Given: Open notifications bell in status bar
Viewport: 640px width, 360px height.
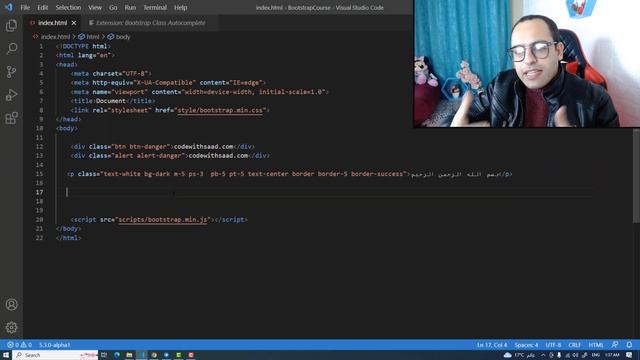Looking at the screenshot, I should 629,345.
